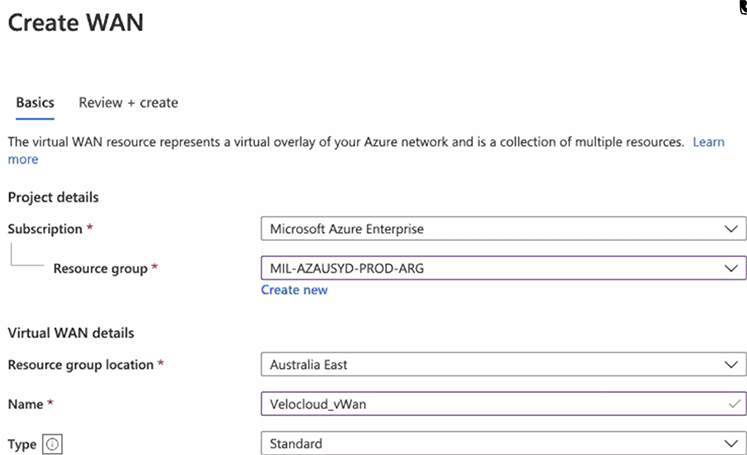This screenshot has height=455, width=747.
Task: Follow the Learn more link
Action: (x=708, y=142)
